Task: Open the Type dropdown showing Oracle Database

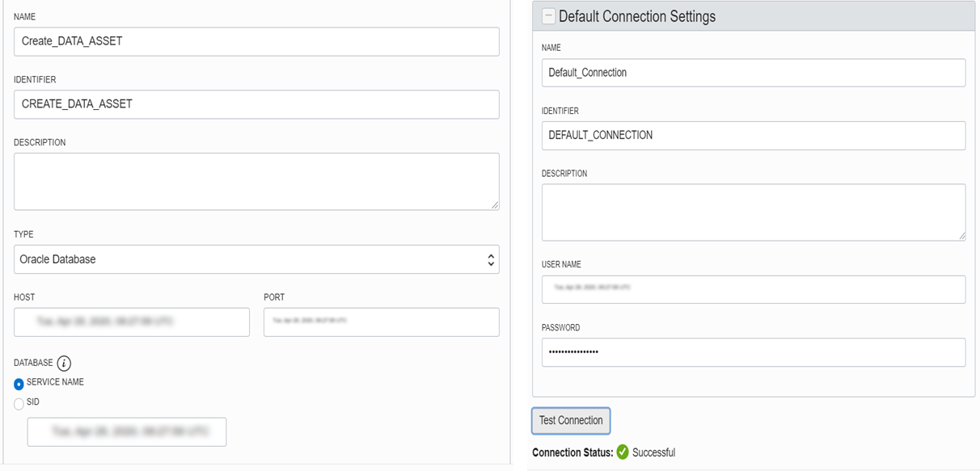Action: pyautogui.click(x=256, y=259)
